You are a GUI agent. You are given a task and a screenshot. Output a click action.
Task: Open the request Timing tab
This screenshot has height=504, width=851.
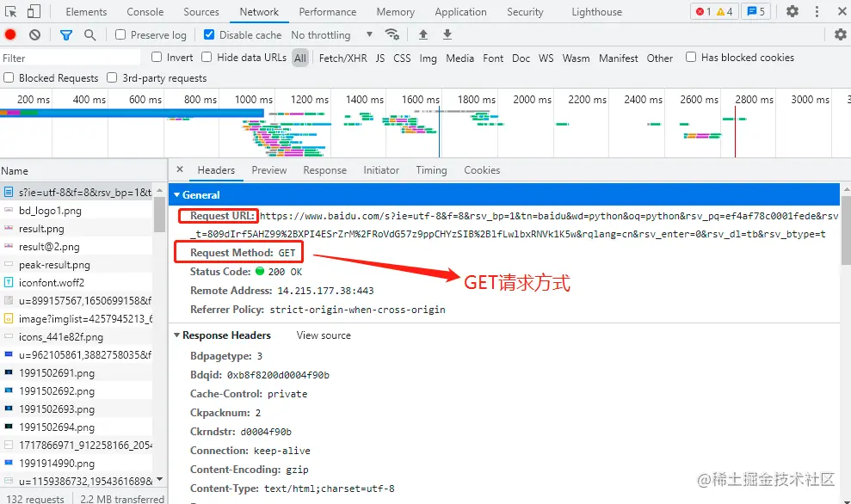pyautogui.click(x=431, y=169)
